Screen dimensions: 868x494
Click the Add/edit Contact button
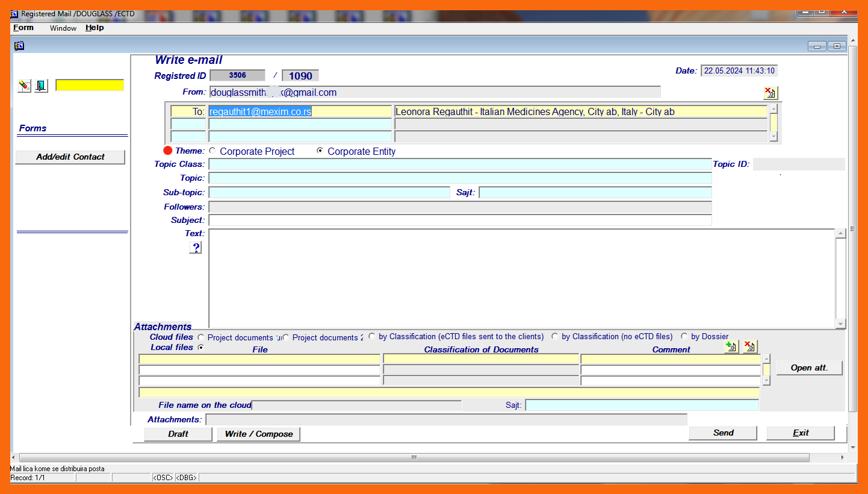(70, 157)
